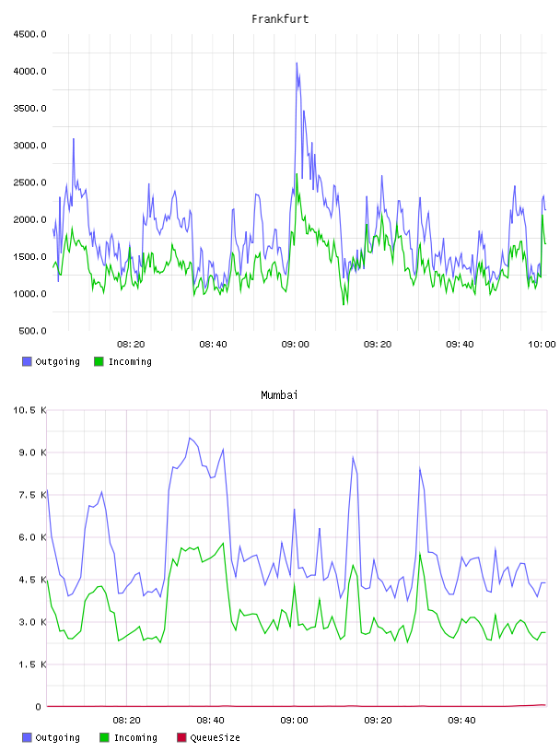Click the 08:40 time label on Mumbai chart

[210, 720]
